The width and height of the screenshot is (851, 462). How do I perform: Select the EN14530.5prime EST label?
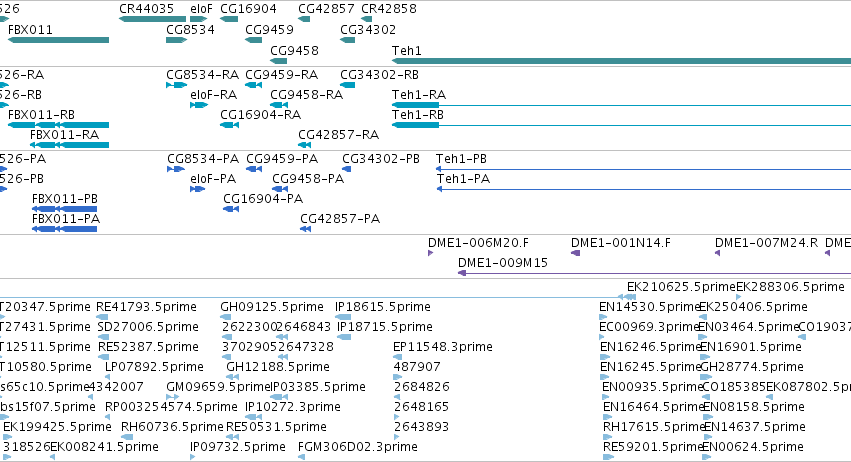[649, 307]
